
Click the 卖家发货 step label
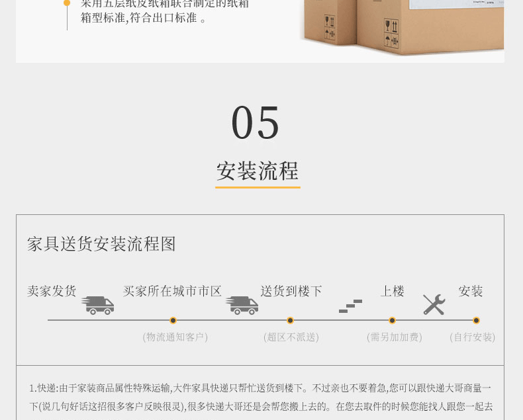pos(52,291)
